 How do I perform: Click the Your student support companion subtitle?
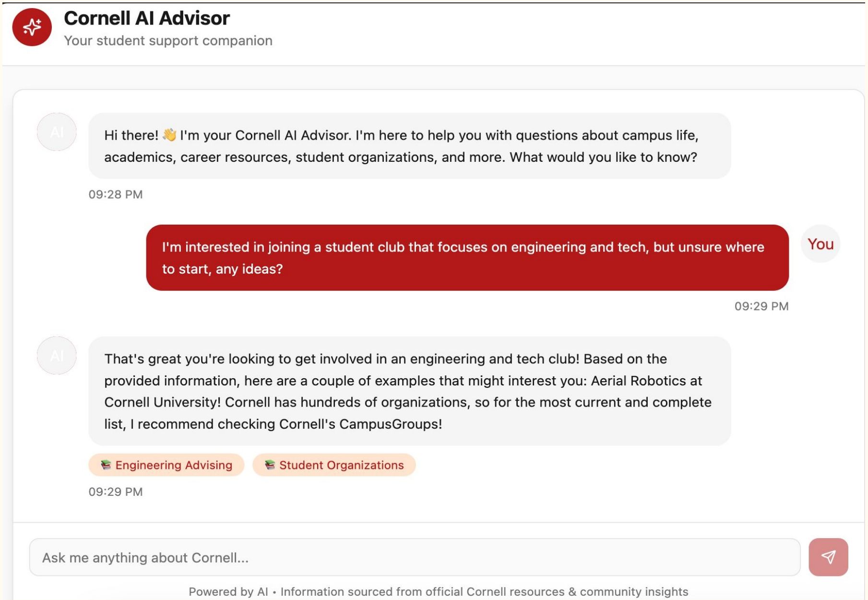[168, 40]
